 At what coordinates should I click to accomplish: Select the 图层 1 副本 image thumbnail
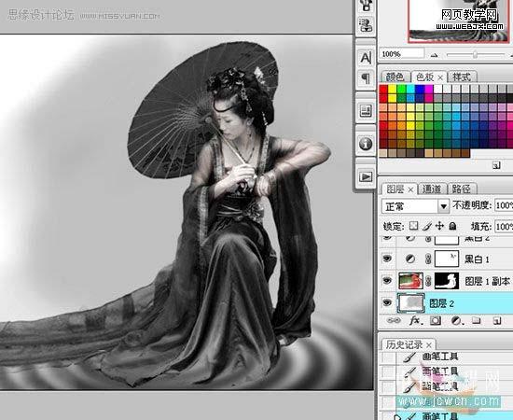coord(411,281)
